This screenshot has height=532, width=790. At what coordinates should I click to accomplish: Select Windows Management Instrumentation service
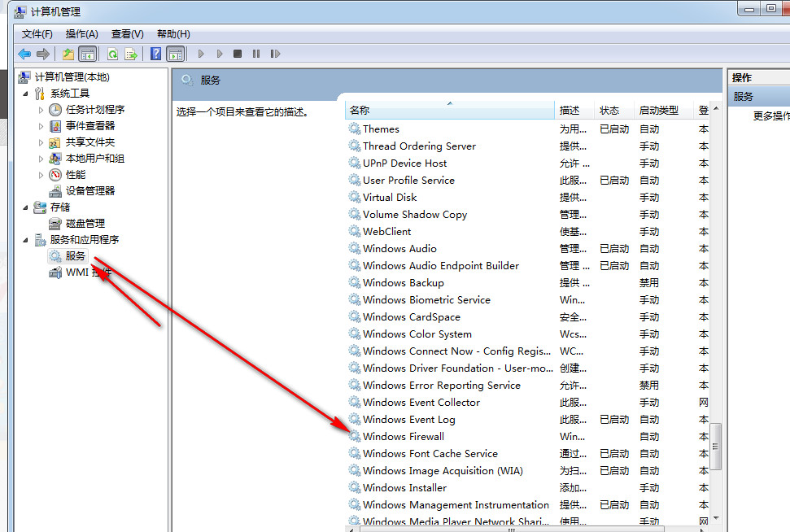point(456,505)
